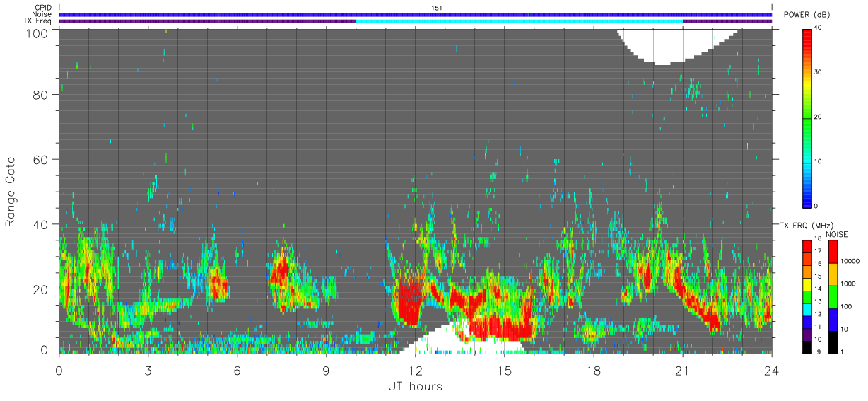Click the purple TX Freq strip segment after 21 UT
The image size is (868, 401).
coord(727,21)
